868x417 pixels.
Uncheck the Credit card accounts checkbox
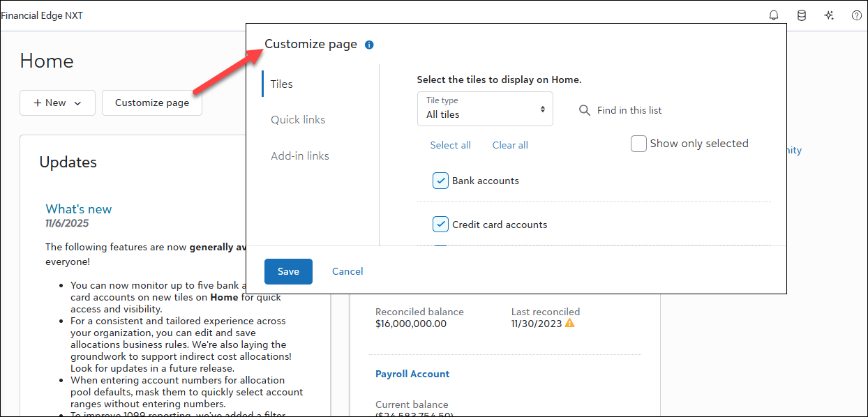pos(440,225)
